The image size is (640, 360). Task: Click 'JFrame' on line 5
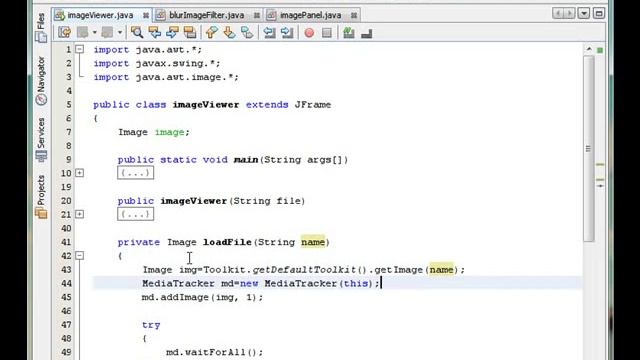(x=313, y=104)
